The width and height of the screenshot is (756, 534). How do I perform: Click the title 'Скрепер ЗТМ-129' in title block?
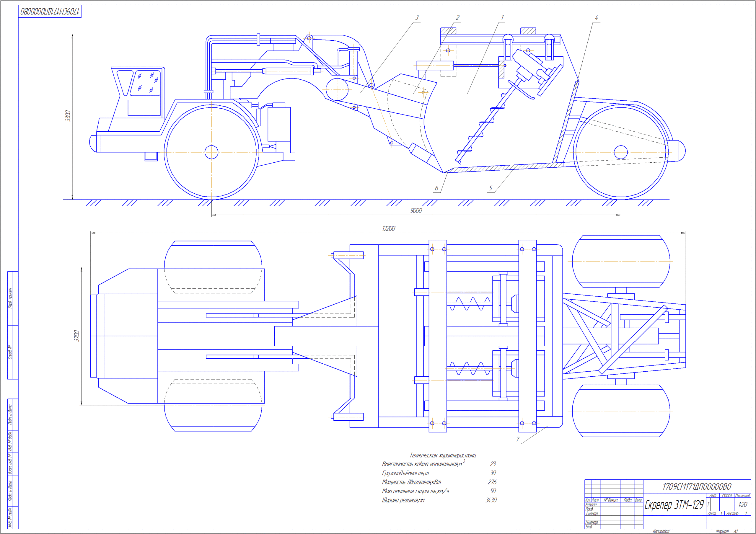tap(674, 505)
